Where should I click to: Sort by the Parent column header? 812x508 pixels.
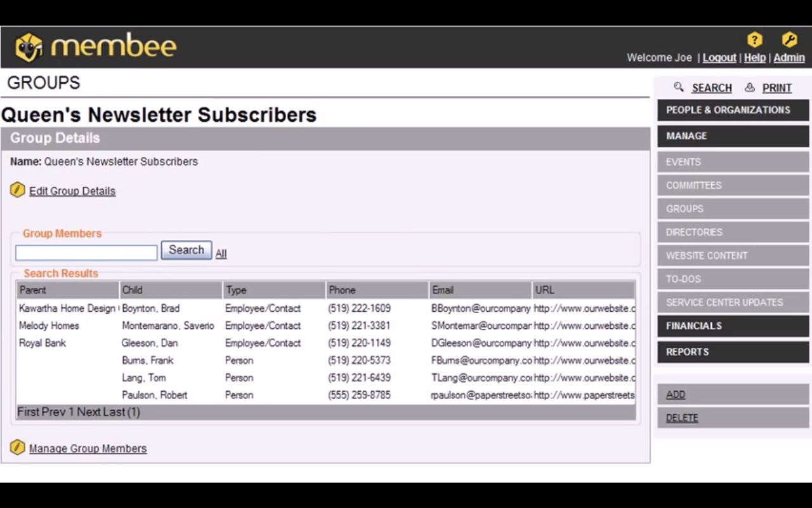pos(68,290)
